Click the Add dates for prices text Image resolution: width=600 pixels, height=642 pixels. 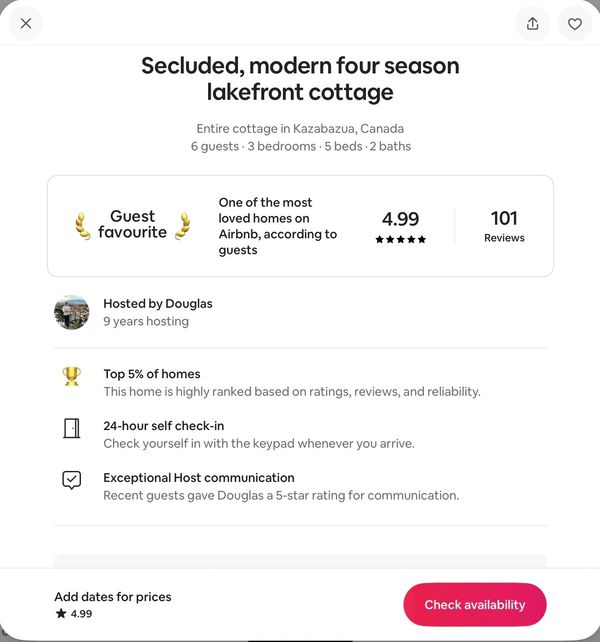click(113, 597)
